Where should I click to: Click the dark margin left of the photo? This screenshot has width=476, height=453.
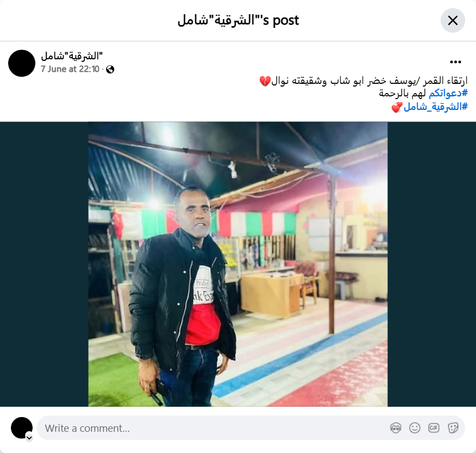[x=44, y=264]
